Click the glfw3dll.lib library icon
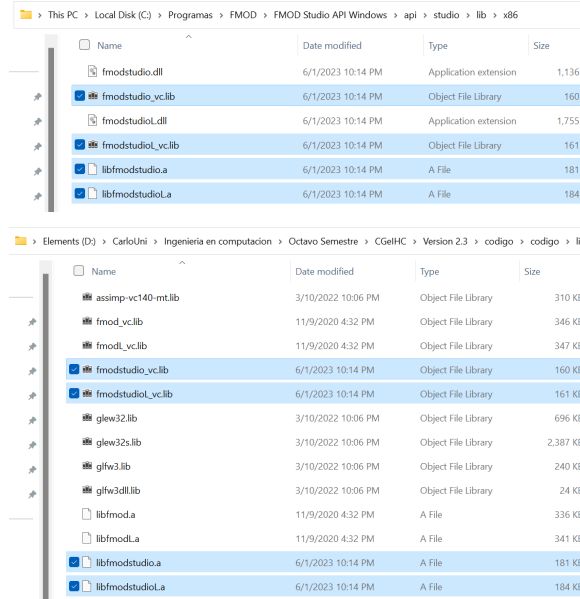The width and height of the screenshot is (580, 599). pos(87,490)
